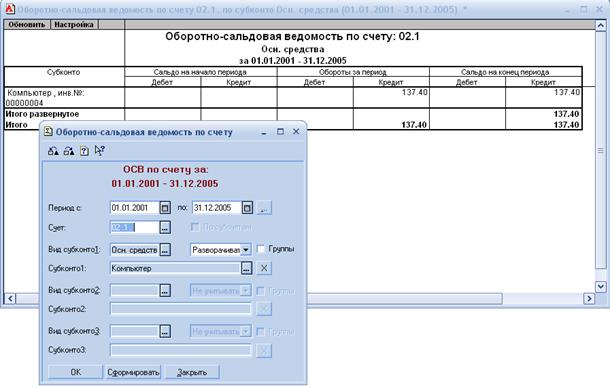Clear the Субконто1 Компьютер value with X
Viewport: 610px width, 388px height.
click(264, 268)
